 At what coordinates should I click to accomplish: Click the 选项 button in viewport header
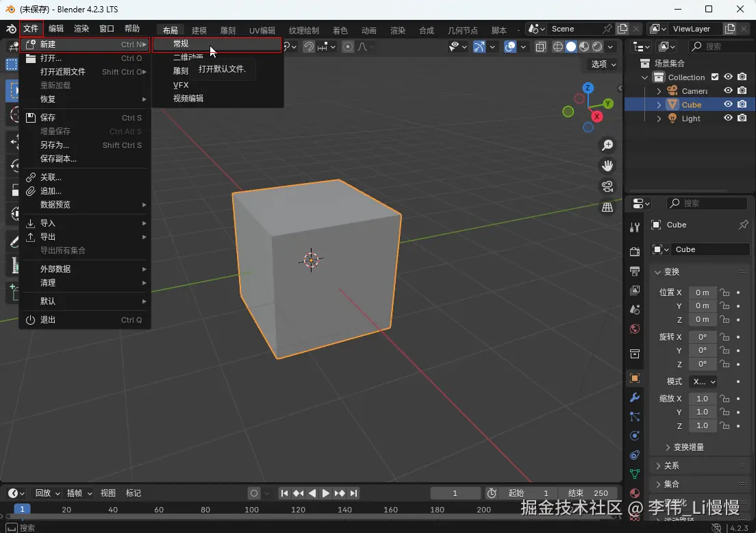point(603,64)
